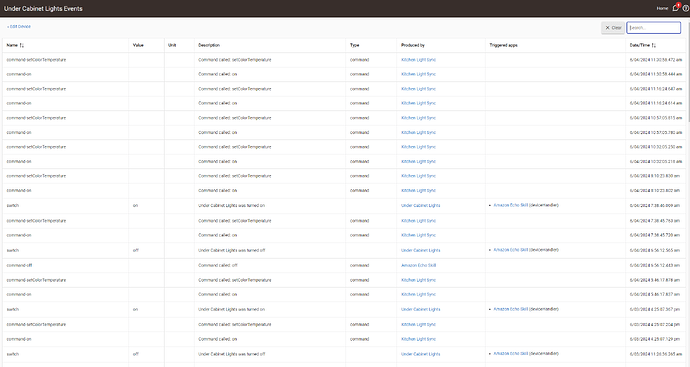Image resolution: width=690 pixels, height=367 pixels.
Task: Open Amazon Echo Skill triggered app in 5:56:12.565 row
Action: click(x=510, y=250)
